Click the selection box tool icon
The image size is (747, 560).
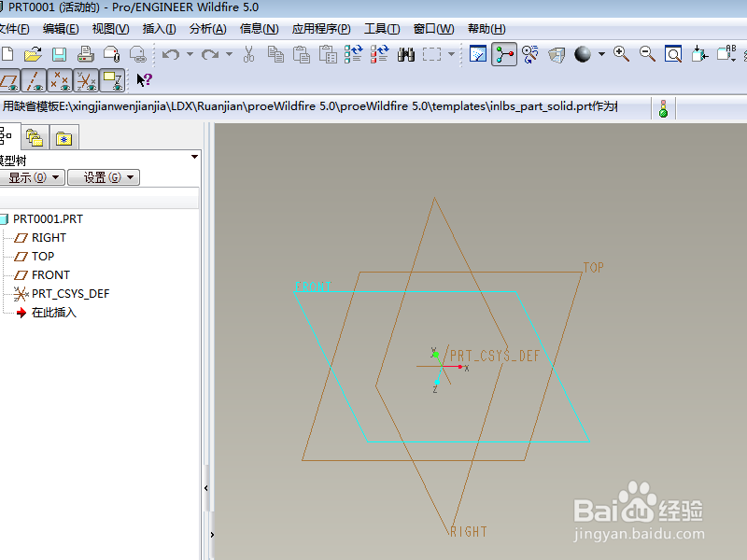tap(431, 54)
